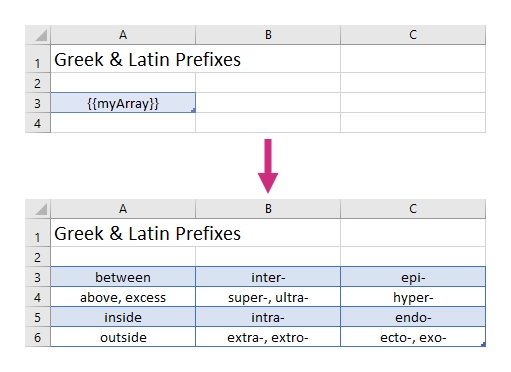Click the 'Greek & Latin Prefixes' title in bottom sheet
The image size is (511, 372).
(147, 234)
